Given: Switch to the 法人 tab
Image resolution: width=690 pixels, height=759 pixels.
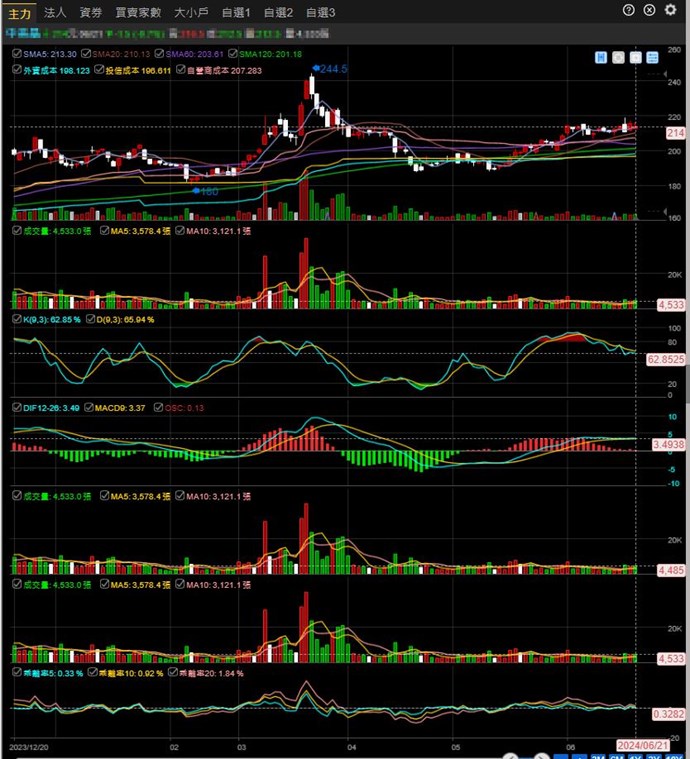Looking at the screenshot, I should click(x=55, y=13).
